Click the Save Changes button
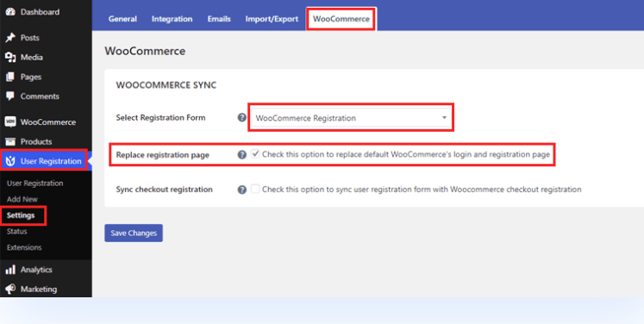This screenshot has height=324, width=644. tap(134, 233)
